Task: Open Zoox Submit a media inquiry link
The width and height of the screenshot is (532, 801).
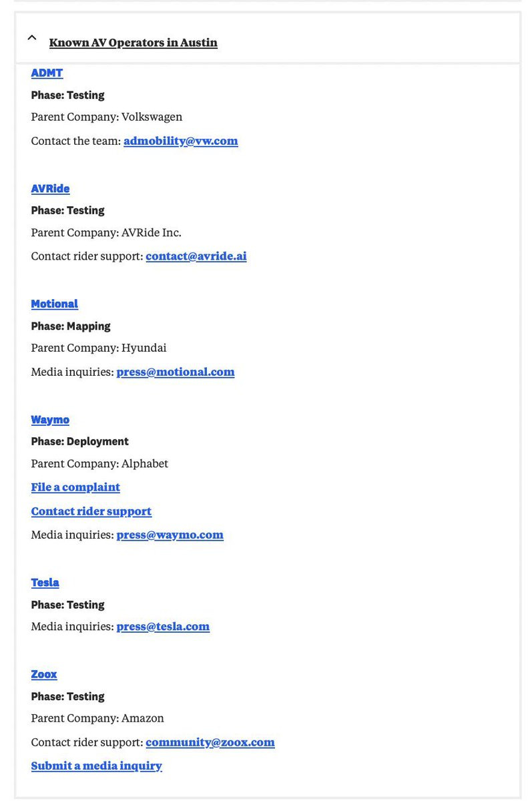Action: pyautogui.click(x=96, y=766)
